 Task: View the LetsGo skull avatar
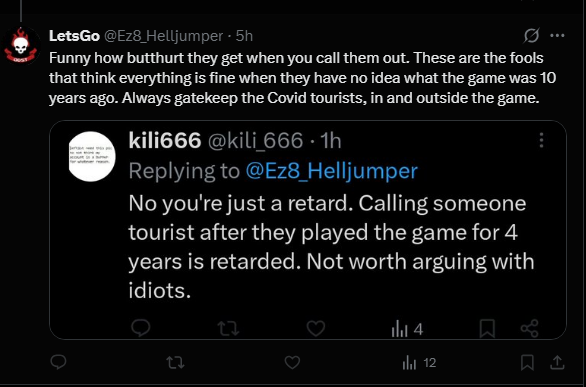click(21, 46)
